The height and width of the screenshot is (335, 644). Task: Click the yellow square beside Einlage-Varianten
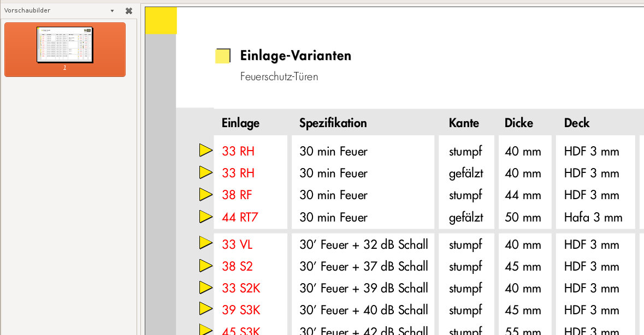tap(222, 56)
